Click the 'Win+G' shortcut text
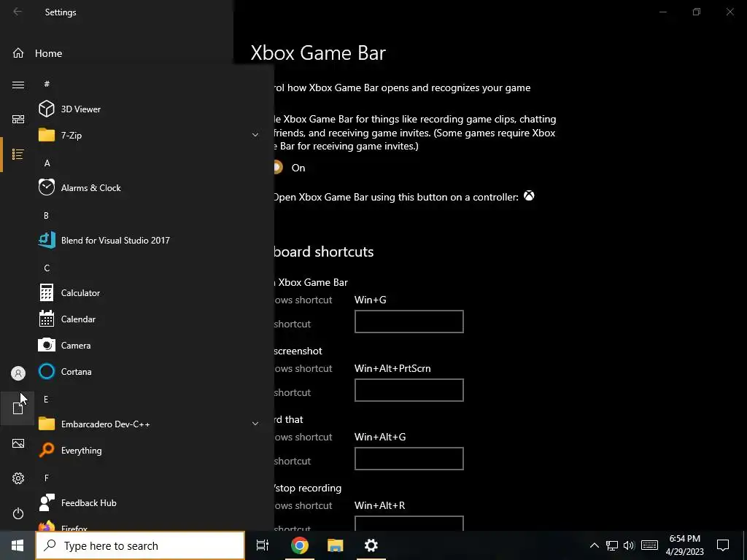This screenshot has width=747, height=560. click(370, 300)
